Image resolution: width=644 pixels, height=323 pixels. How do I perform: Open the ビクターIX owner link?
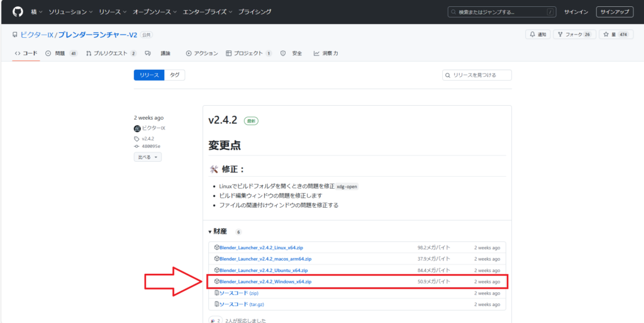(x=37, y=35)
